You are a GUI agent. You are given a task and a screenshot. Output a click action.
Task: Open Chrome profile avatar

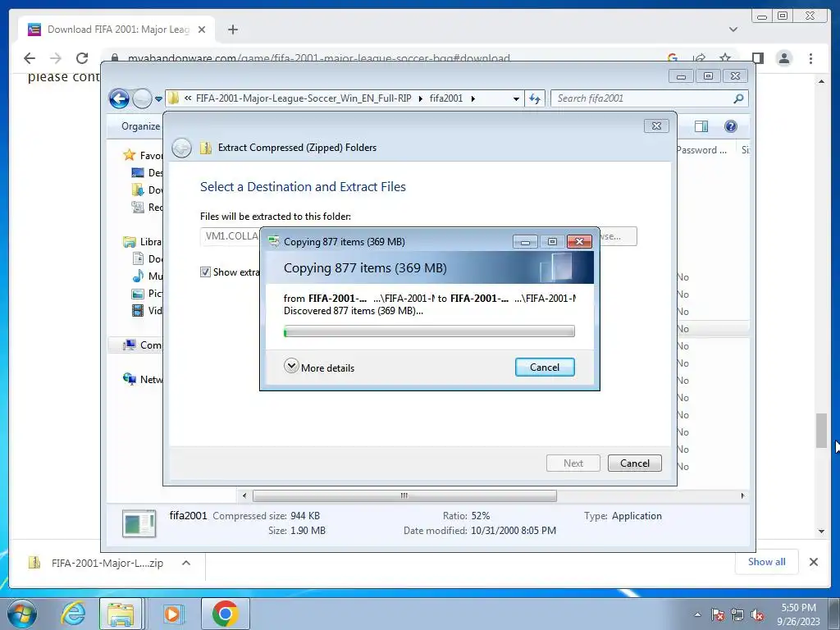(783, 58)
